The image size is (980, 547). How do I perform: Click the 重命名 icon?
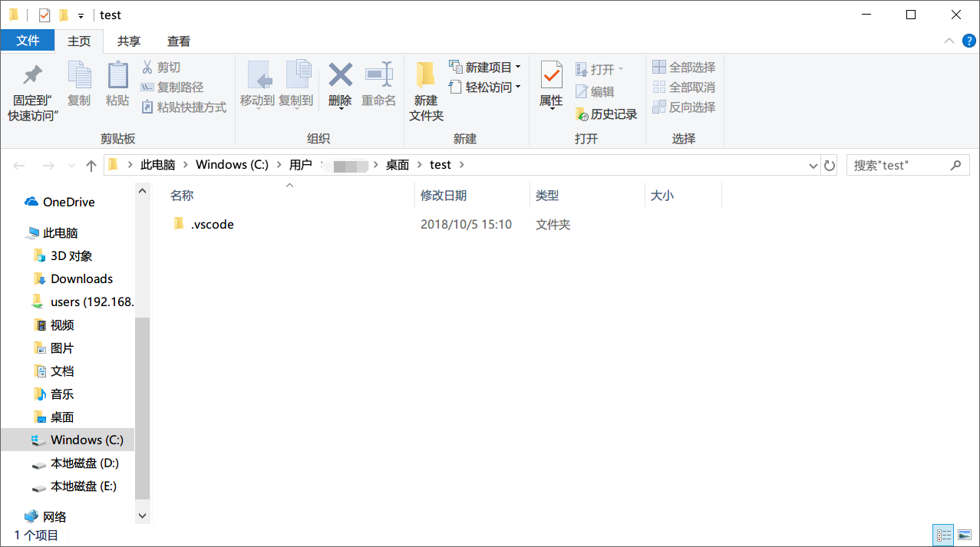pyautogui.click(x=379, y=75)
